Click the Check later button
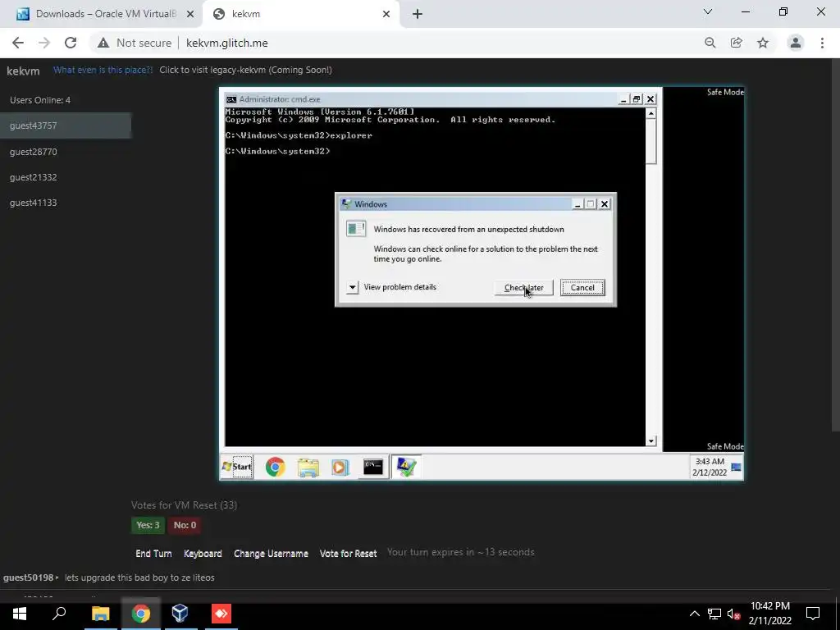This screenshot has width=840, height=630. click(x=523, y=288)
